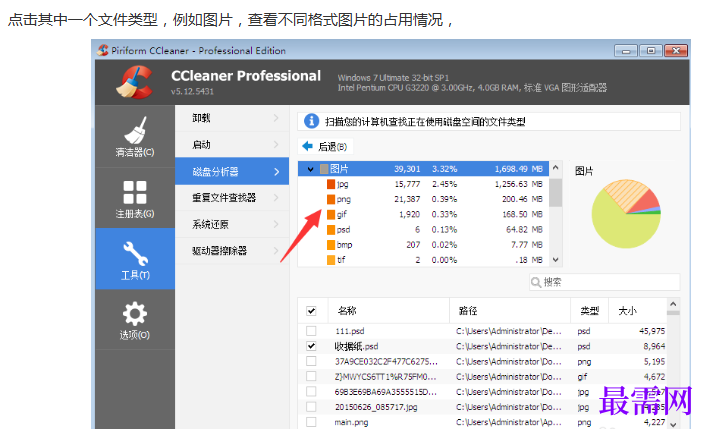Open the Registry grid section
Screen dimensions: 711x432
135,198
